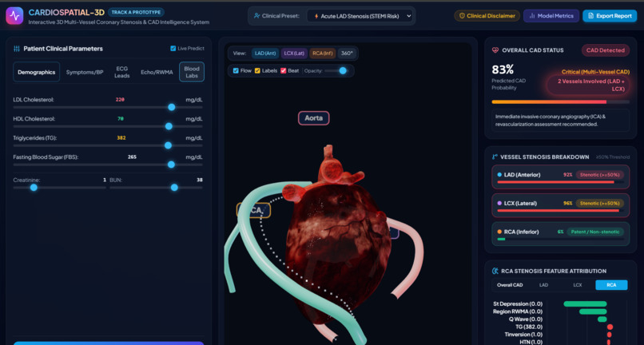The height and width of the screenshot is (345, 644).
Task: Select the LAD attribution tab
Action: point(544,285)
